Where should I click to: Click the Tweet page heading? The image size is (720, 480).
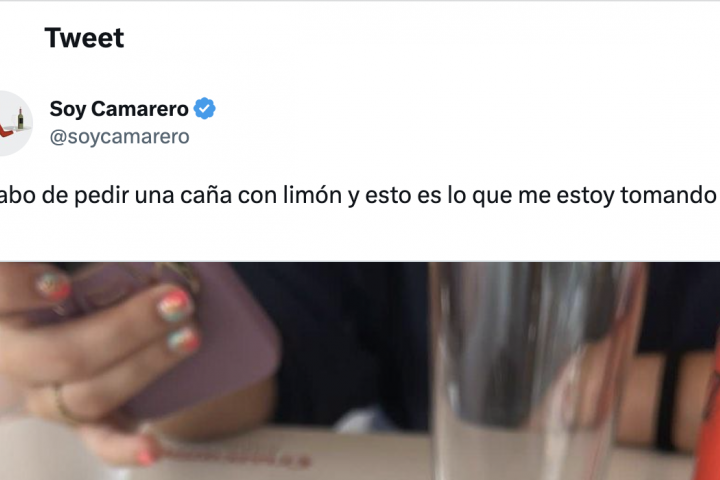point(84,38)
